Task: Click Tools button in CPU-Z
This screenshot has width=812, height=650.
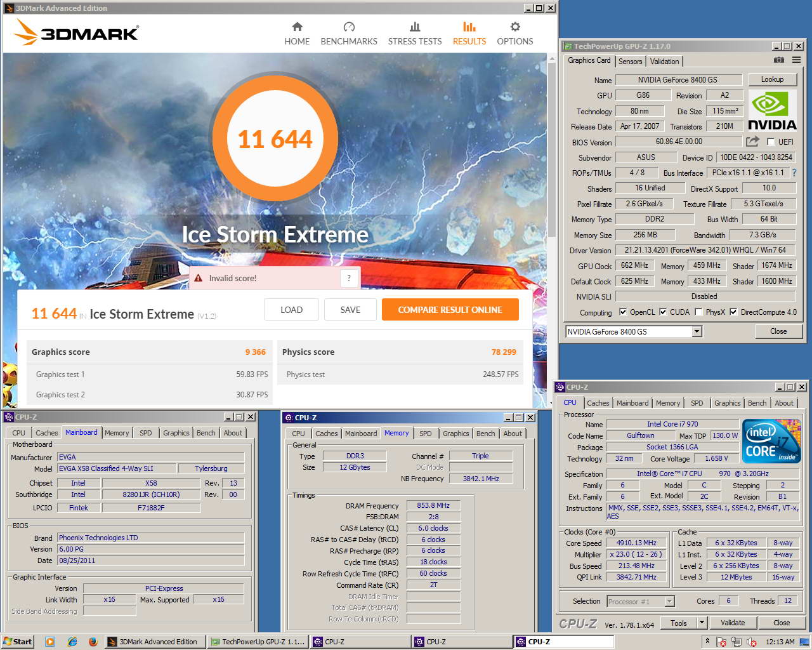Action: [679, 623]
